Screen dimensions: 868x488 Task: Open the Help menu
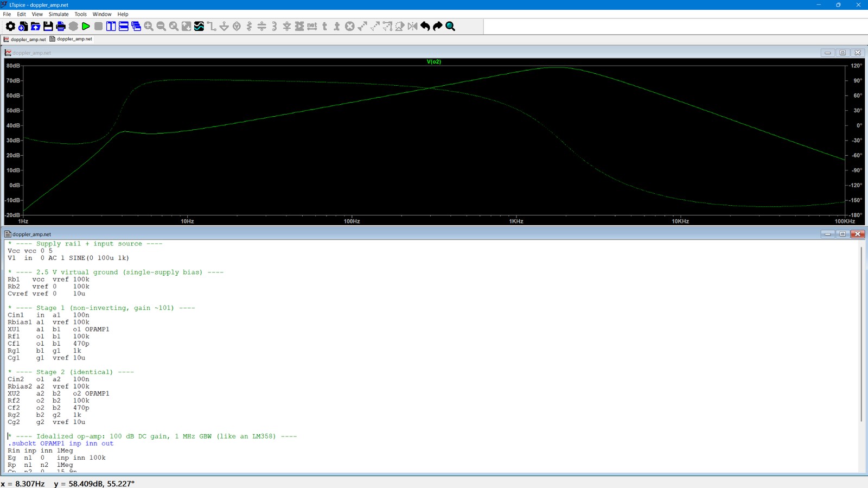(x=123, y=14)
